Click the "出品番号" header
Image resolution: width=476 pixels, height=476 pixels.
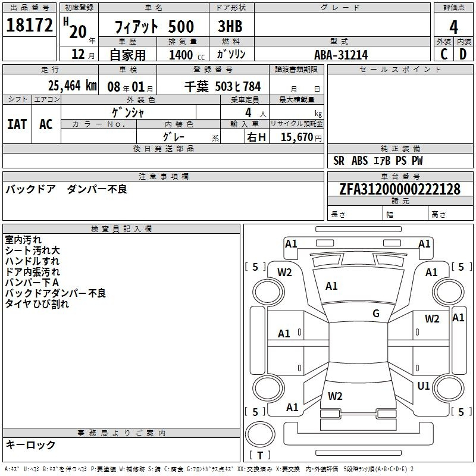pyautogui.click(x=29, y=8)
